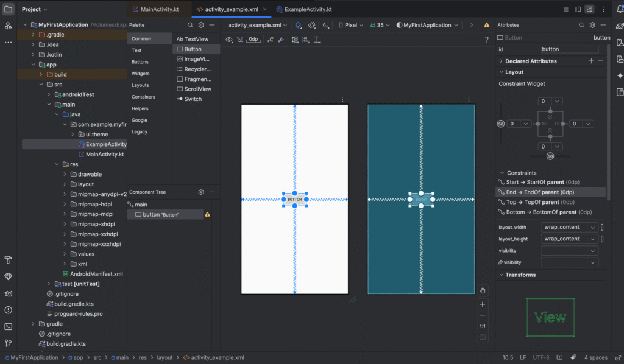Open the Version Control branch icon
624x364 pixels.
[x=8, y=343]
